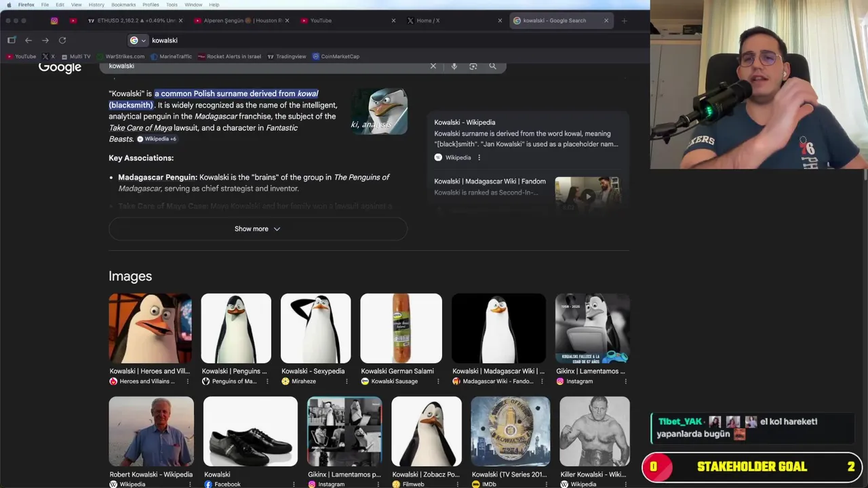
Task: Click the Images section heading
Action: (x=130, y=277)
